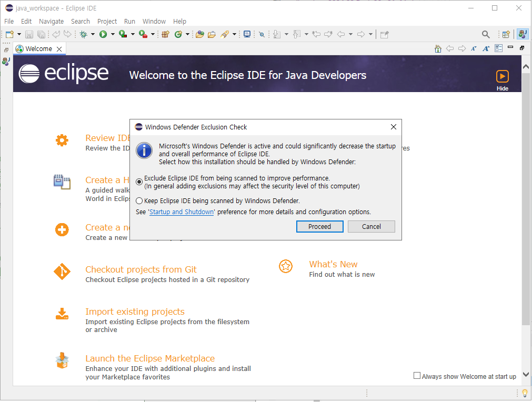Click the magnifier Quick Access search icon
This screenshot has height=402, width=532.
pyautogui.click(x=486, y=34)
